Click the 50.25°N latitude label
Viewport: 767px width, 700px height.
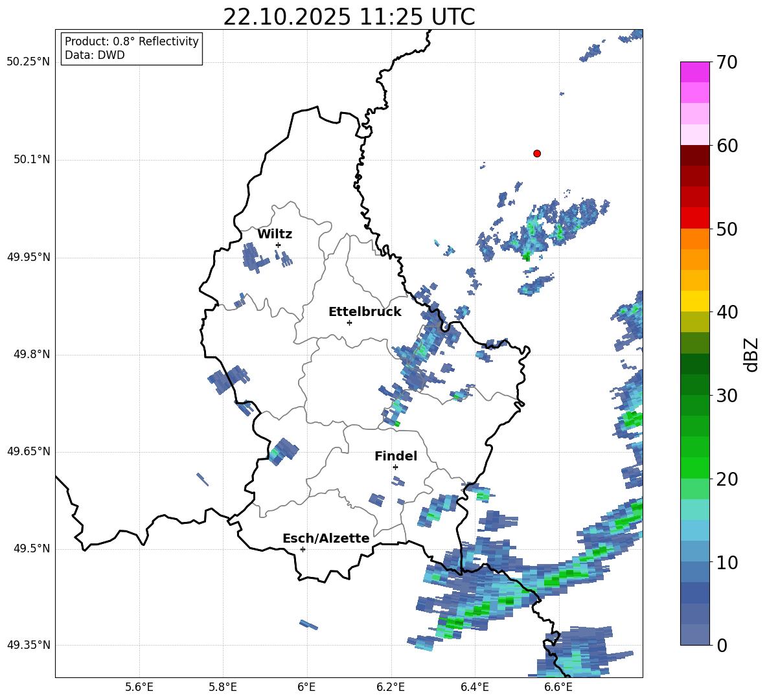coord(29,62)
